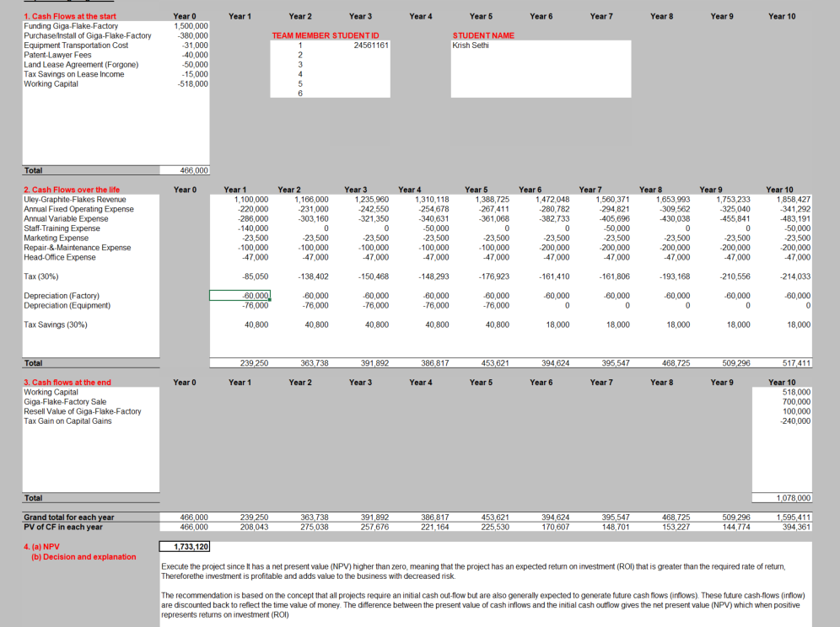
Task: Select the Repair-&-Maintenance Expense label
Action: pos(77,248)
